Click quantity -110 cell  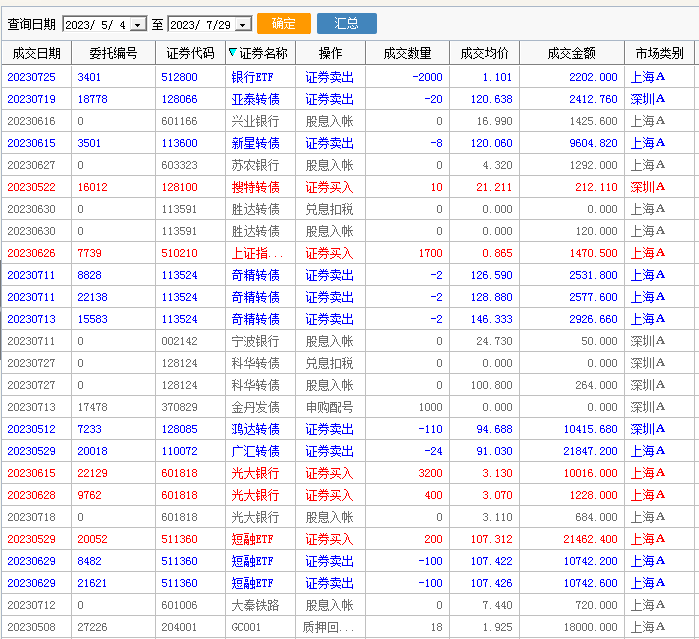(x=431, y=429)
